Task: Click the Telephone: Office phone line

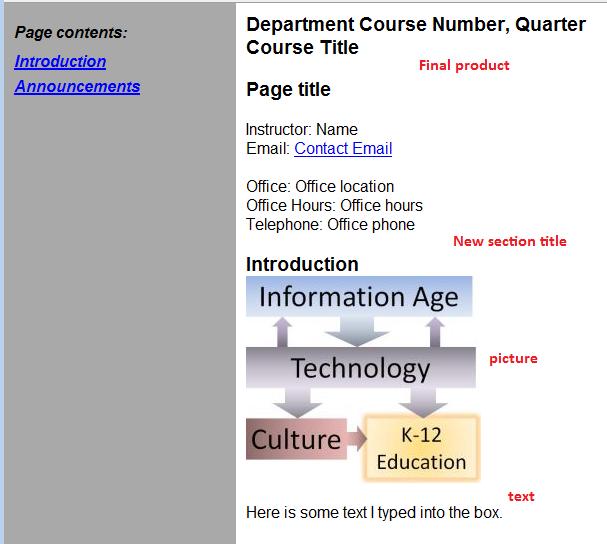Action: click(330, 224)
